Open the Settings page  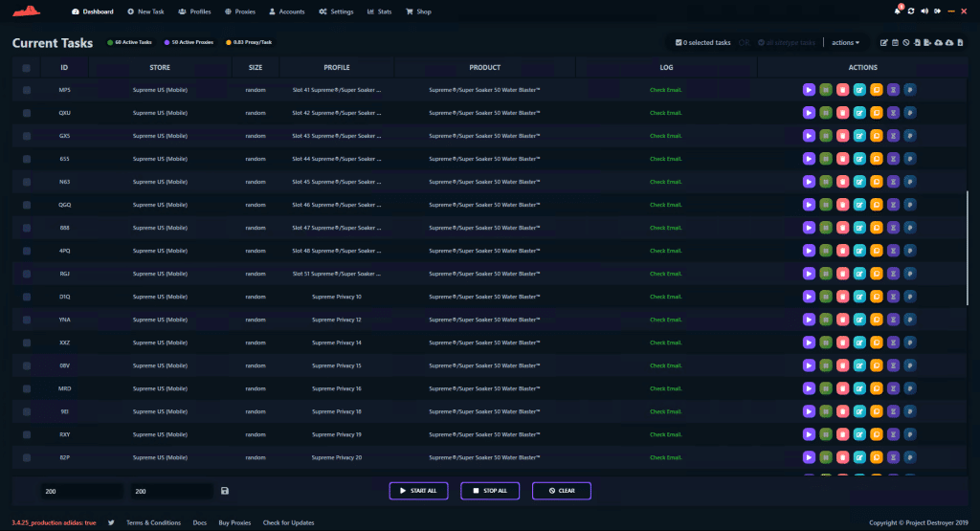[x=336, y=11]
